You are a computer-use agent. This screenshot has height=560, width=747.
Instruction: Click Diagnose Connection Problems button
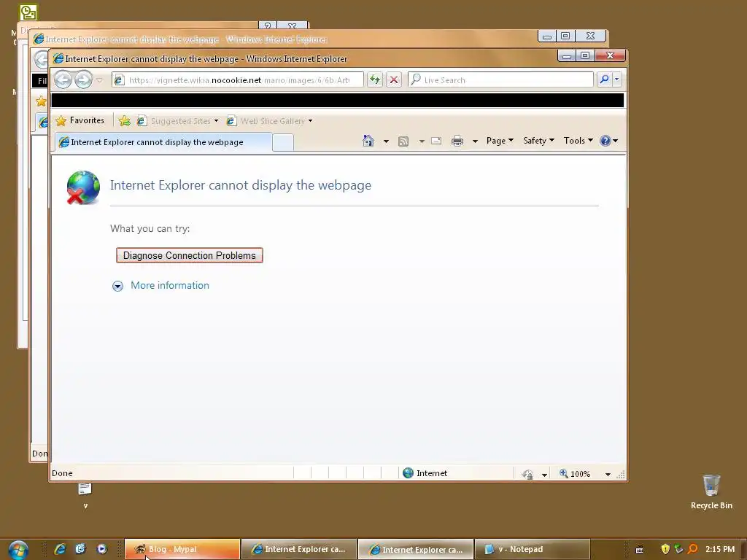(x=190, y=255)
